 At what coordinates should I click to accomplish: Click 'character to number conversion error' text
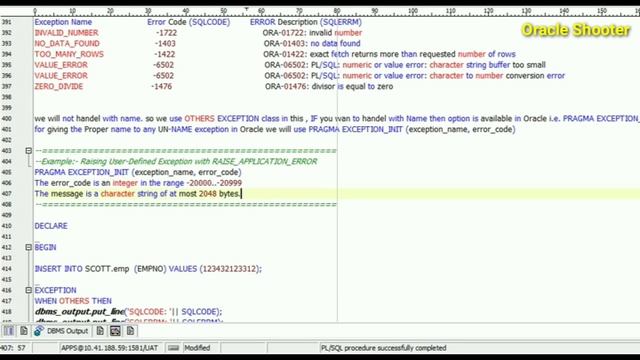pyautogui.click(x=497, y=76)
